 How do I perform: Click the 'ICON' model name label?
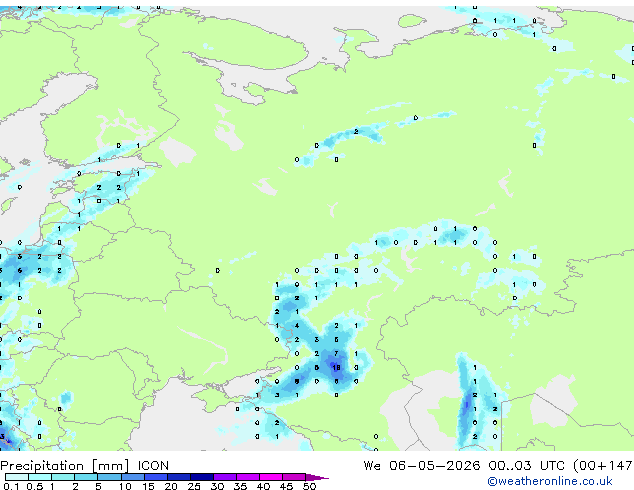tap(153, 466)
